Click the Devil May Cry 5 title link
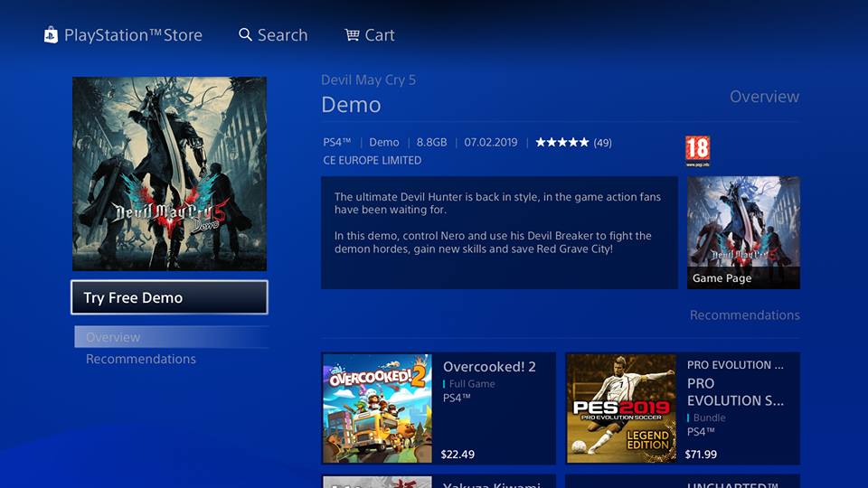The width and height of the screenshot is (868, 488). [368, 80]
